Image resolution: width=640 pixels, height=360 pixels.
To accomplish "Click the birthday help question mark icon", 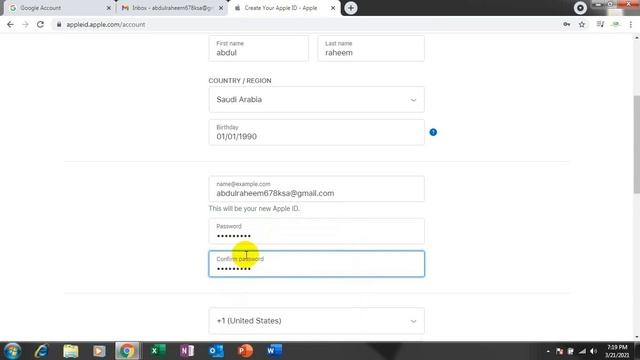I will 433,132.
